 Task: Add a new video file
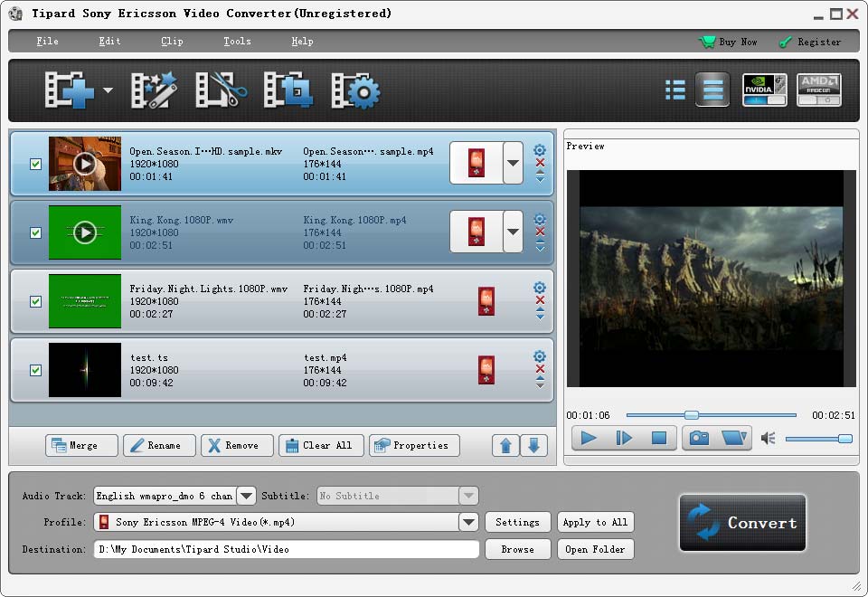point(68,90)
